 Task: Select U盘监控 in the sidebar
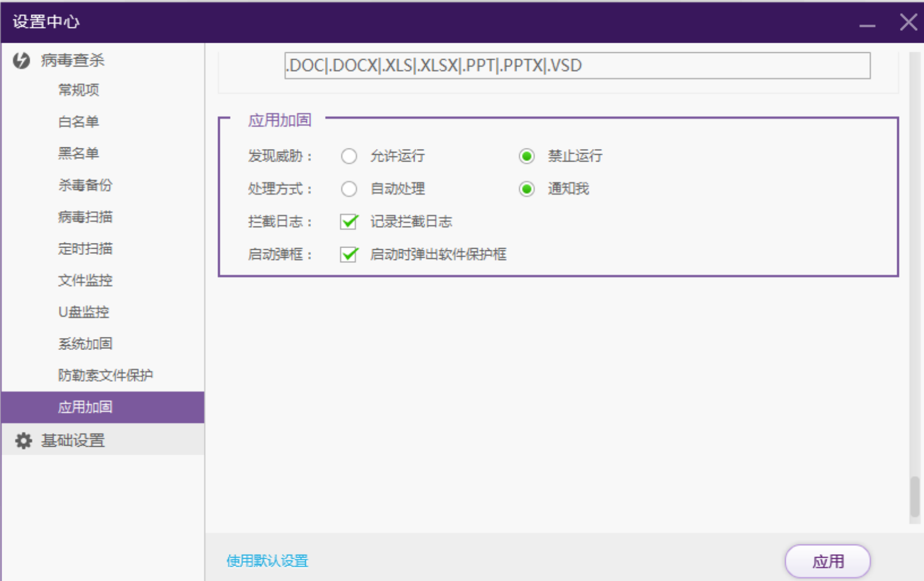[x=84, y=312]
